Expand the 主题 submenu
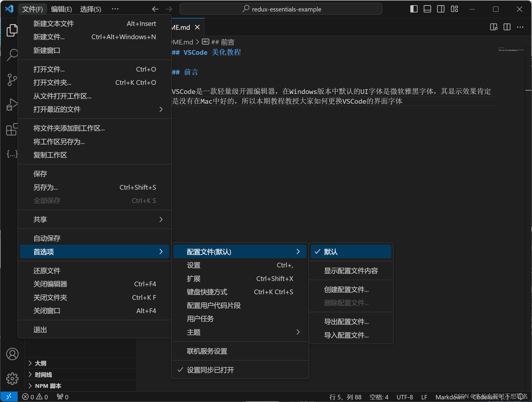Image resolution: width=532 pixels, height=402 pixels. pos(194,332)
